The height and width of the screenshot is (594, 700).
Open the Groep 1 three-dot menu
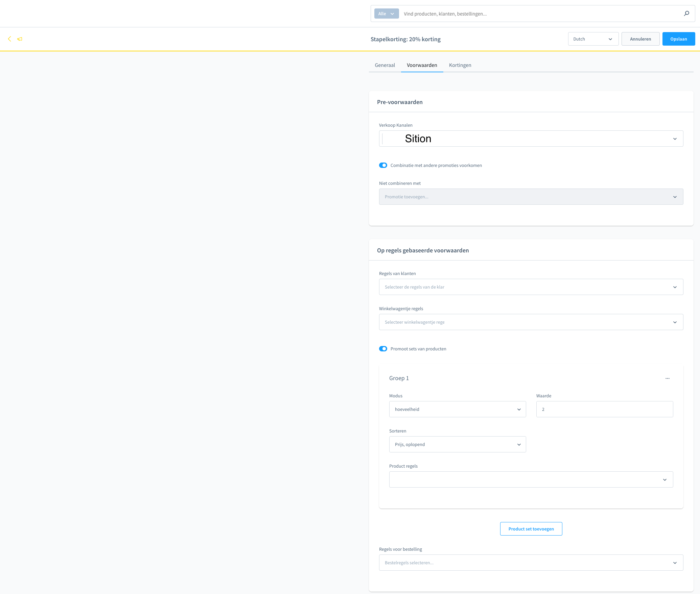667,378
